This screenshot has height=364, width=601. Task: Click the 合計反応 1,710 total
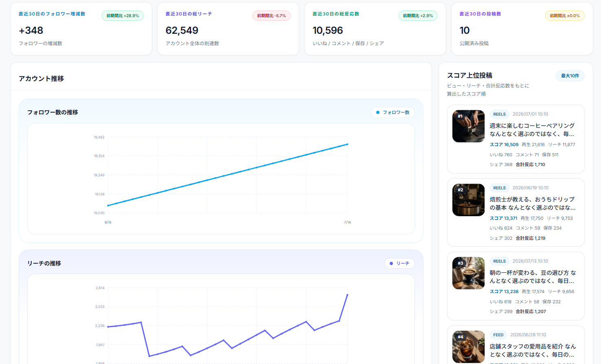point(531,164)
